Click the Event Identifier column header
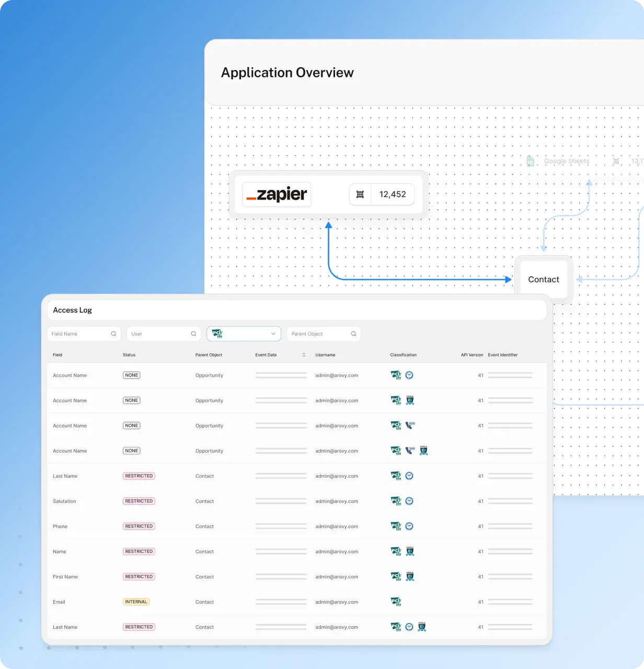This screenshot has width=644, height=669. (503, 355)
